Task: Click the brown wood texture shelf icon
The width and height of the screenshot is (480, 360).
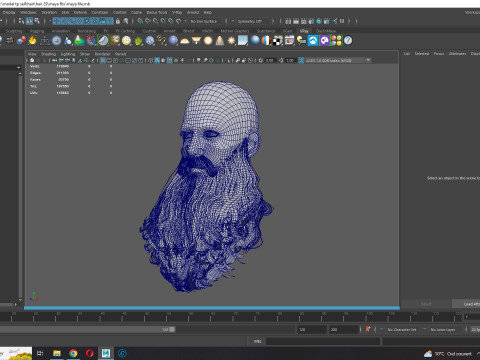Action: tap(115, 41)
